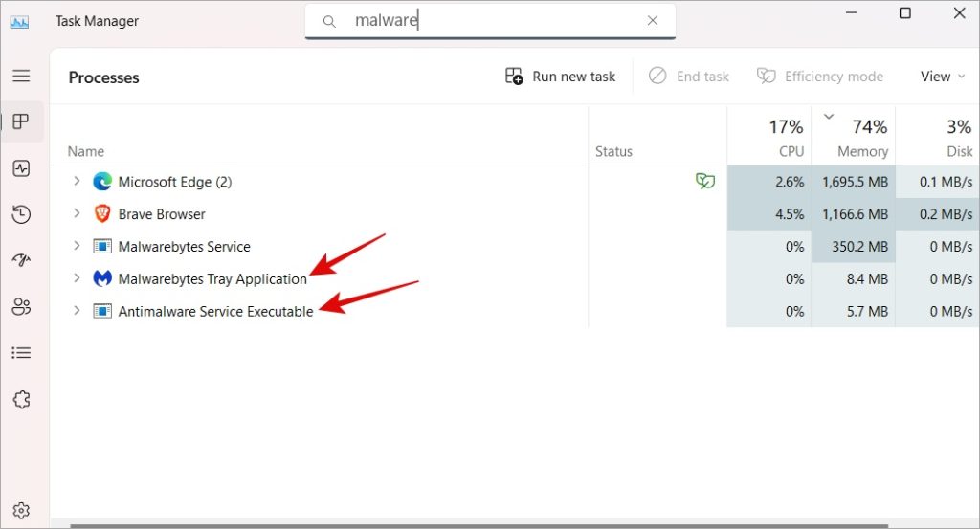Click in the malware search field
Image resolution: width=980 pixels, height=529 pixels.
point(490,21)
